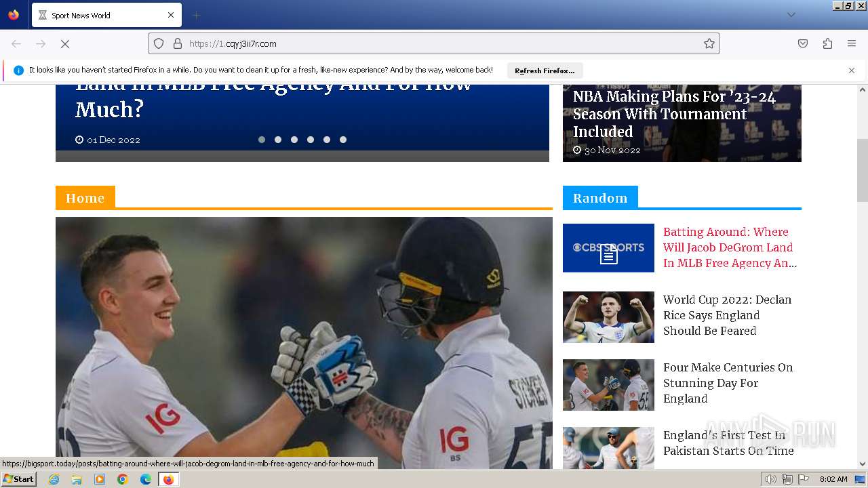Click the scrollbar down arrow
The width and height of the screenshot is (868, 488).
coord(863,464)
